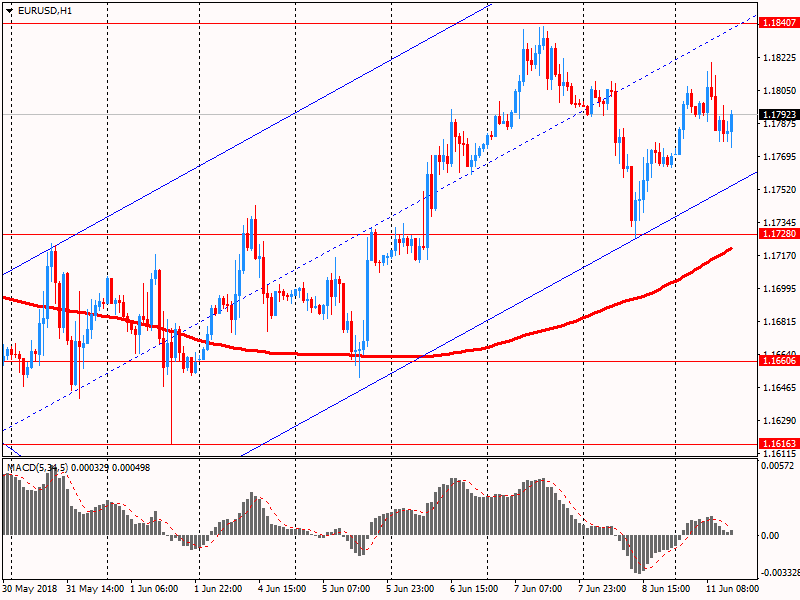This screenshot has width=800, height=600.
Task: Click the 1.17695 price scale value
Action: (x=779, y=157)
